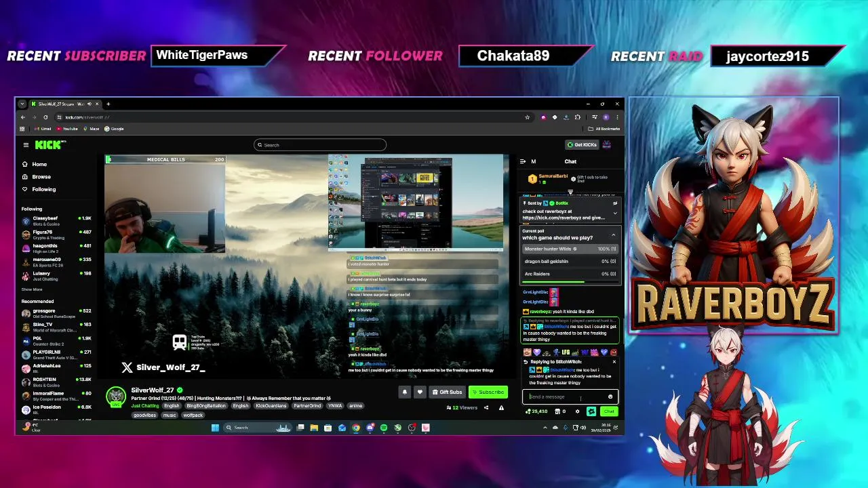Viewport: 868px width, 488px height.
Task: Close the Replying to StitchWitch box
Action: click(614, 362)
